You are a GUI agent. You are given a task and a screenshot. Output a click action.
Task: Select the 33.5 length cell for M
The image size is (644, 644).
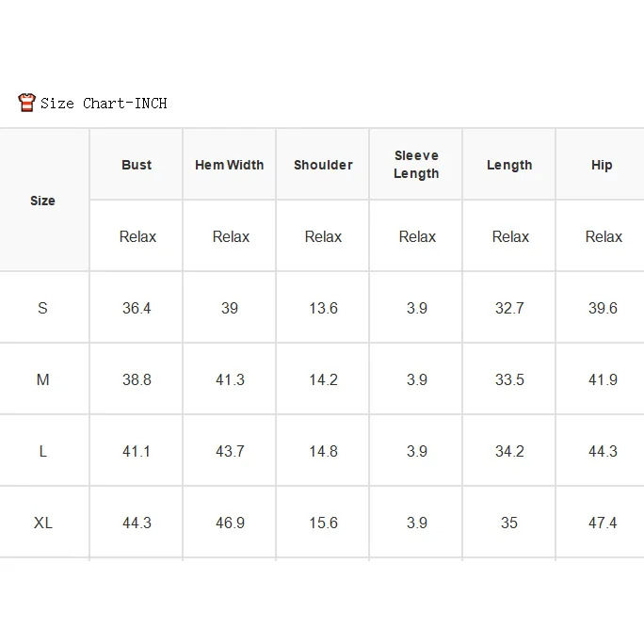[x=509, y=379]
